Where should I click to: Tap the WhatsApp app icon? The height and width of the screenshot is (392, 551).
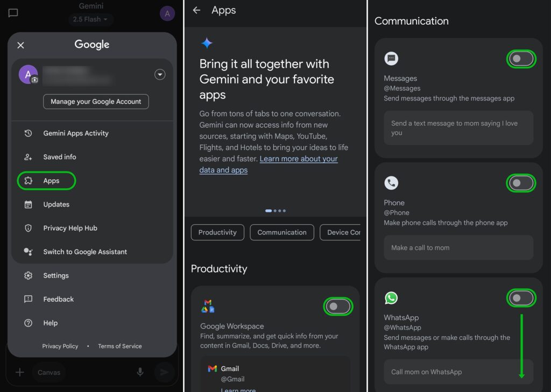pyautogui.click(x=391, y=298)
